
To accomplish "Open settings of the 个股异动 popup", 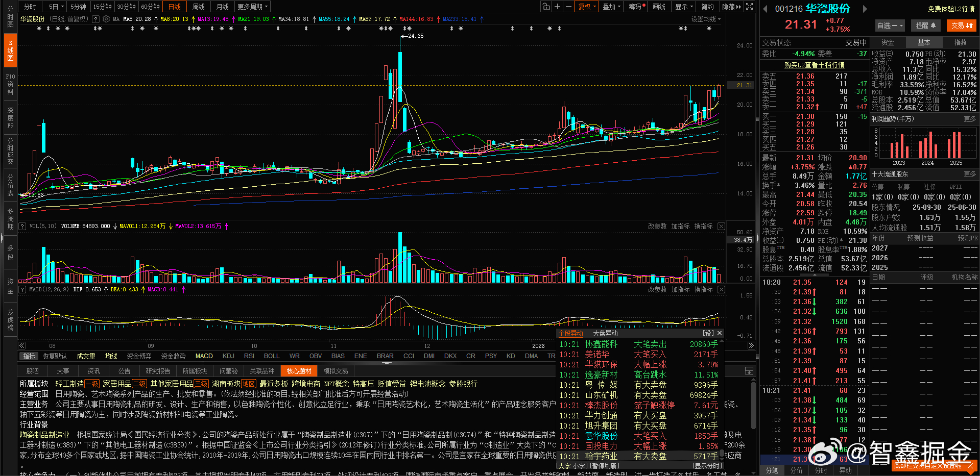I will 708,333.
